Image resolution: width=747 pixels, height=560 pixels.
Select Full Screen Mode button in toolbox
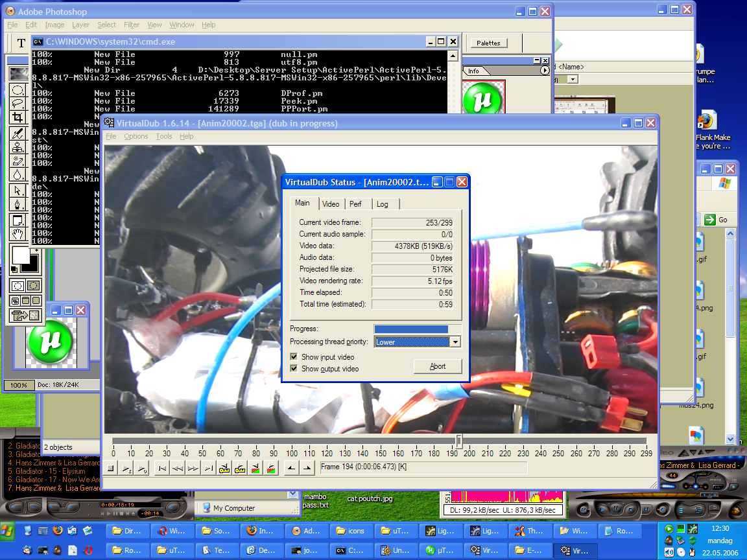[36, 301]
